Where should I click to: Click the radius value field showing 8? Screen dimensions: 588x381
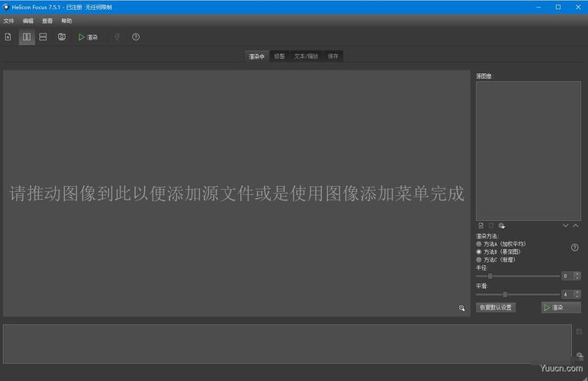[567, 276]
